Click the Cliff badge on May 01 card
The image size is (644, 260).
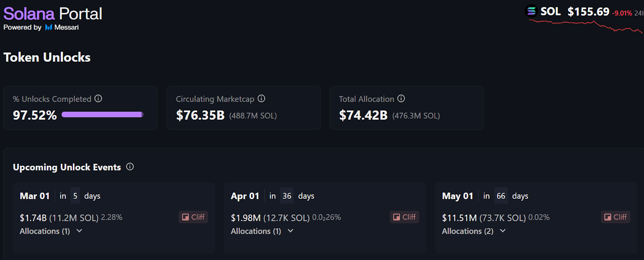coord(615,217)
